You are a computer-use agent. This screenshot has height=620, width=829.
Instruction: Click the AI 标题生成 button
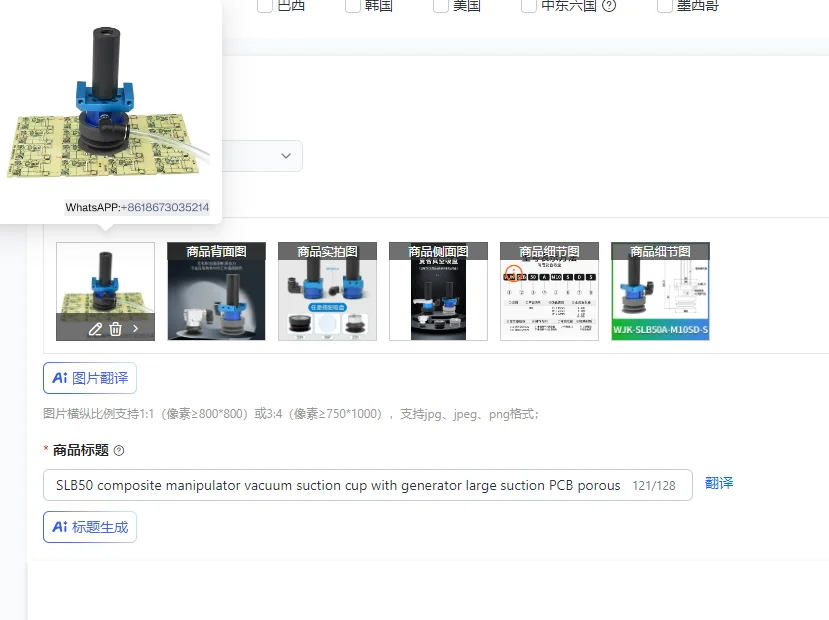coord(90,527)
